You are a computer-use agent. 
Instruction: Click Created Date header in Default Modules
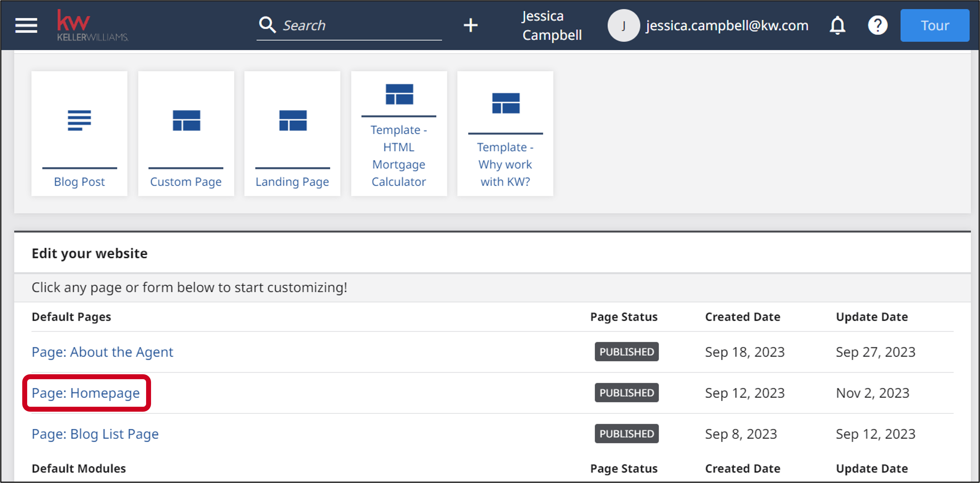point(742,468)
